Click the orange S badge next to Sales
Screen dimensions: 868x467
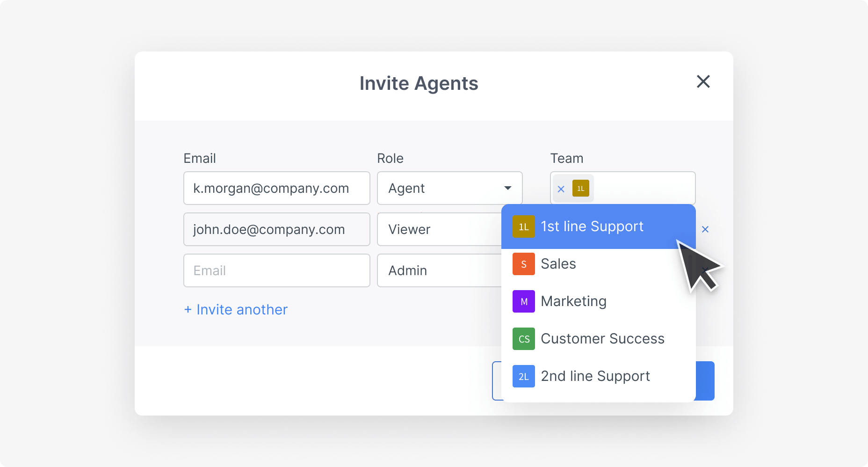[x=523, y=264]
